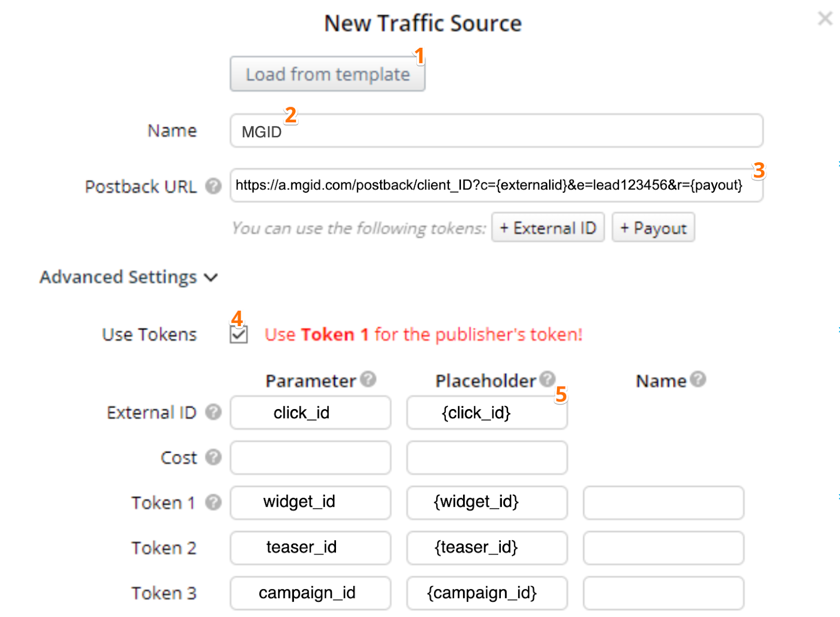Close the New Traffic Source dialog
The image size is (840, 617).
(x=825, y=19)
